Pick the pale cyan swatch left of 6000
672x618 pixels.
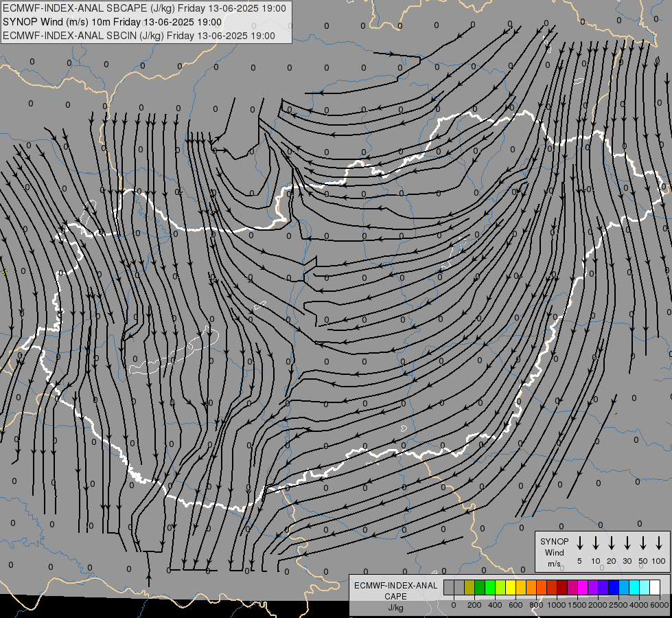click(644, 587)
